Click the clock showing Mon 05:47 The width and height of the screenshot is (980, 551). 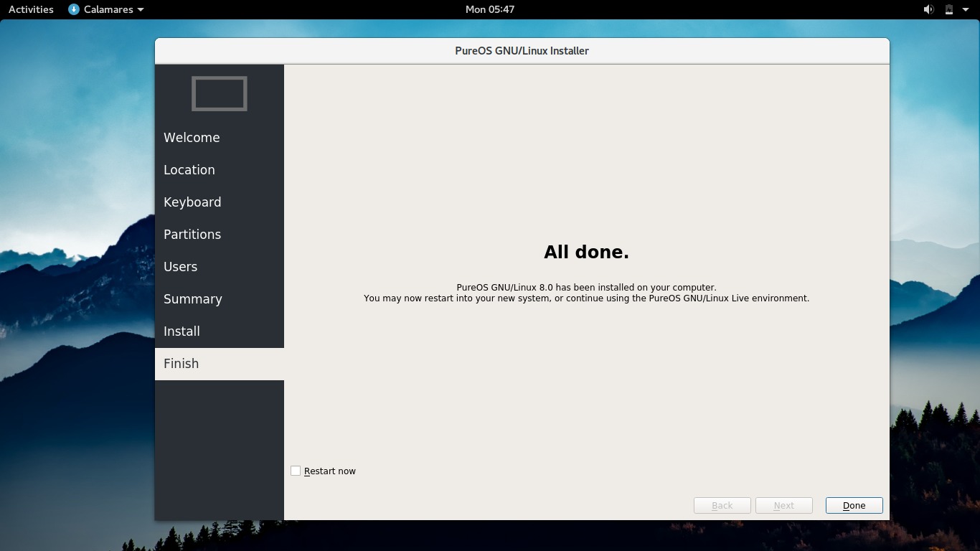(490, 9)
